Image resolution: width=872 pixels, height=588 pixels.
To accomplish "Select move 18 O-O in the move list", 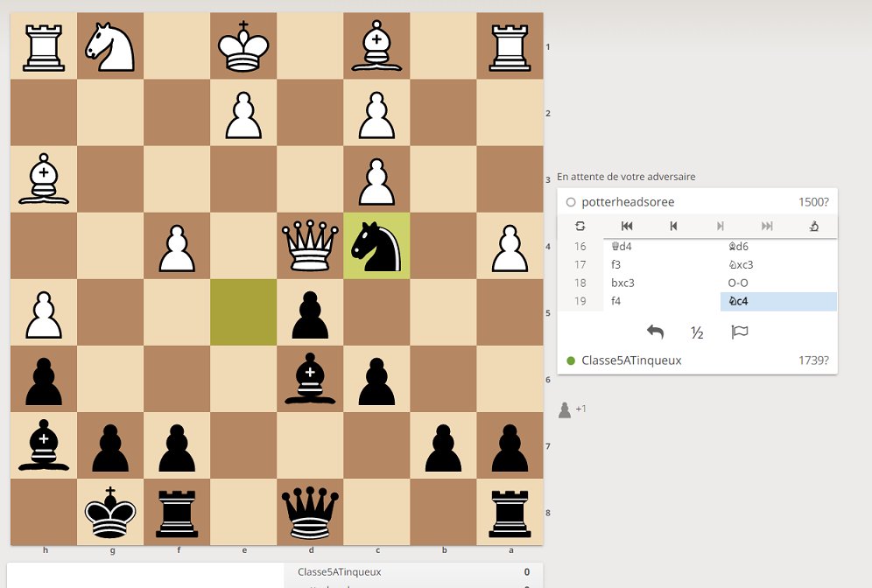I will pos(778,283).
